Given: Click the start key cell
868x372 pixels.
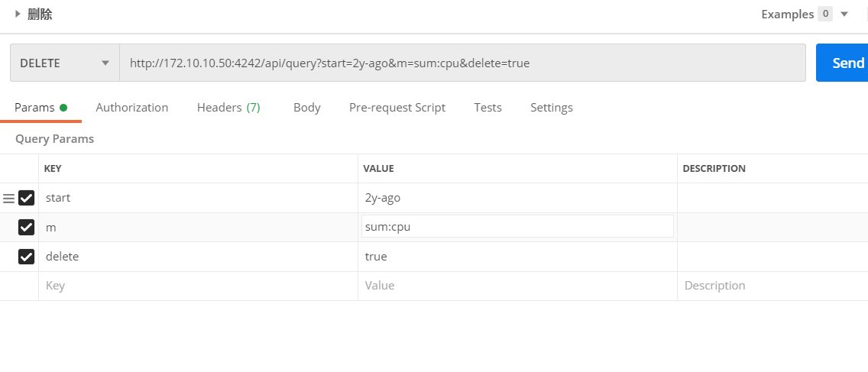Looking at the screenshot, I should pyautogui.click(x=198, y=198).
